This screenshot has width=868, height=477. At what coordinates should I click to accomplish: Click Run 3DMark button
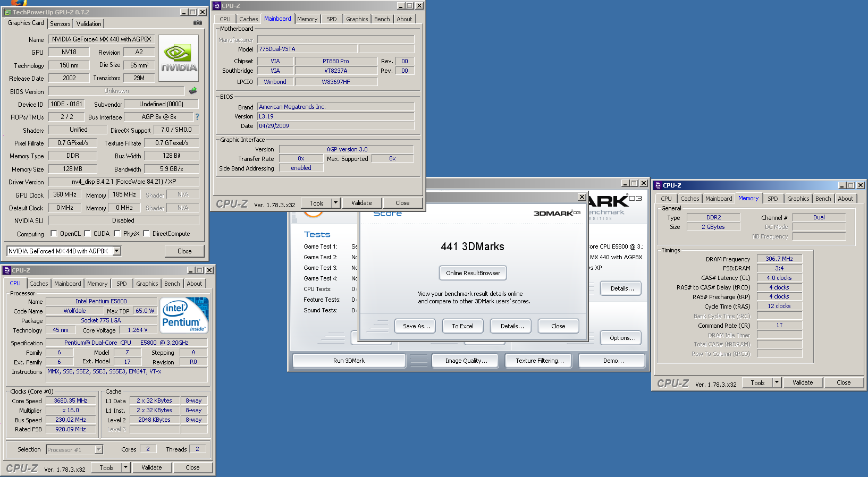(349, 361)
